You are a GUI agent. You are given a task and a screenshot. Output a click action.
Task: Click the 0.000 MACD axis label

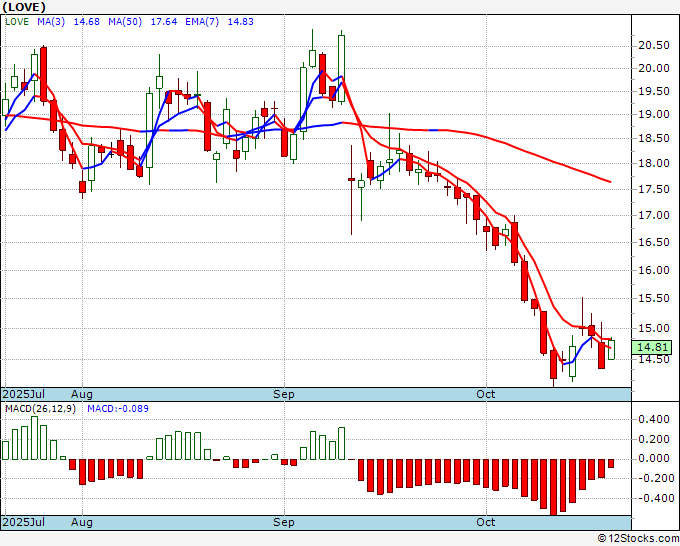pyautogui.click(x=654, y=458)
